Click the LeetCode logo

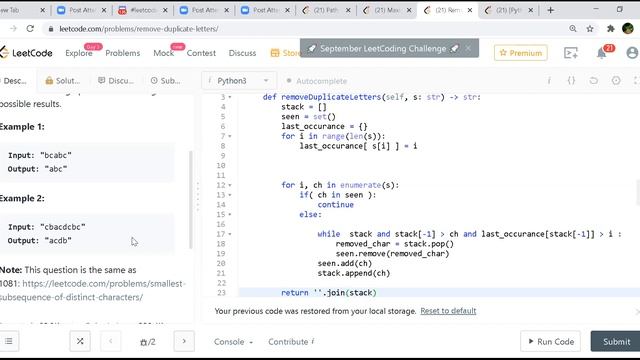(x=26, y=53)
